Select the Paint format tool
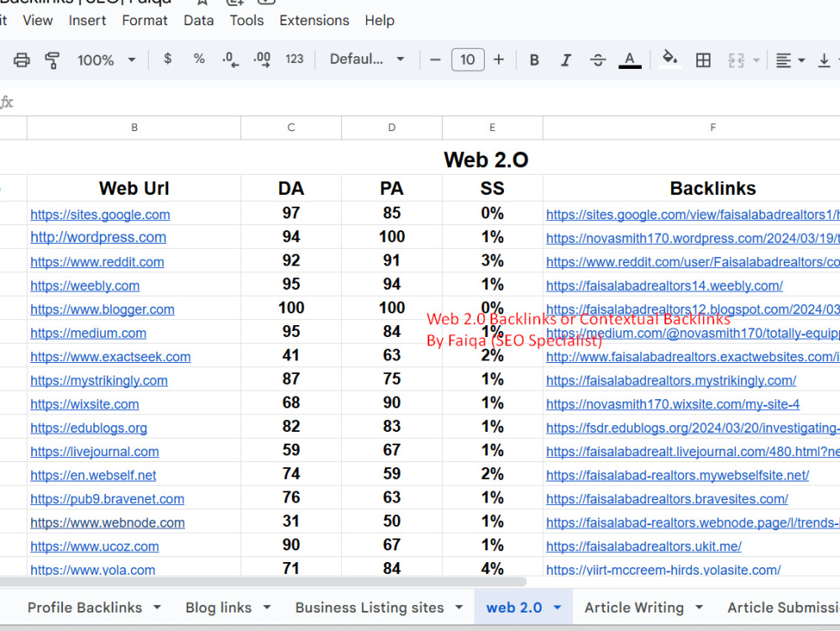 coord(52,60)
